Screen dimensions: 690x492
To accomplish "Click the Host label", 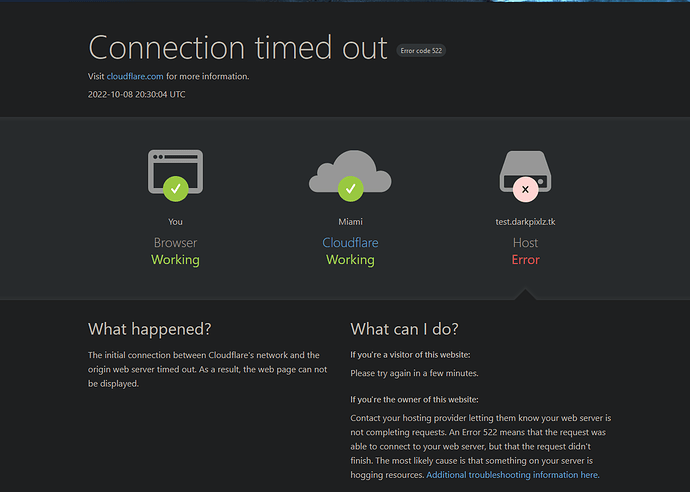I will [525, 242].
